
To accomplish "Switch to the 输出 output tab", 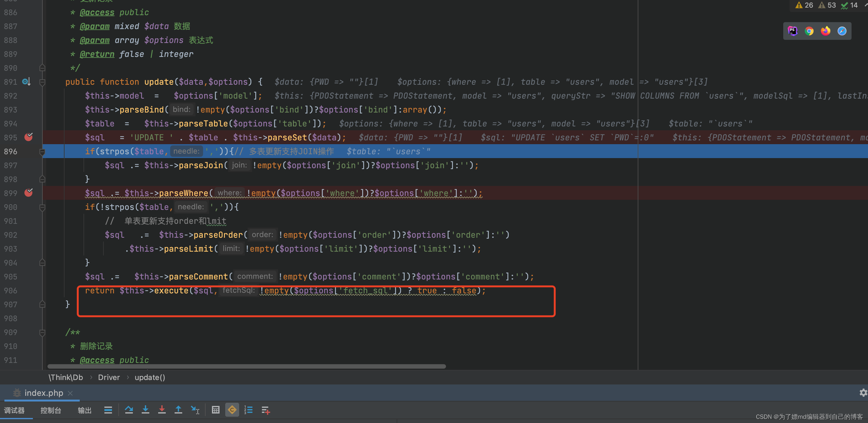I will coord(84,410).
